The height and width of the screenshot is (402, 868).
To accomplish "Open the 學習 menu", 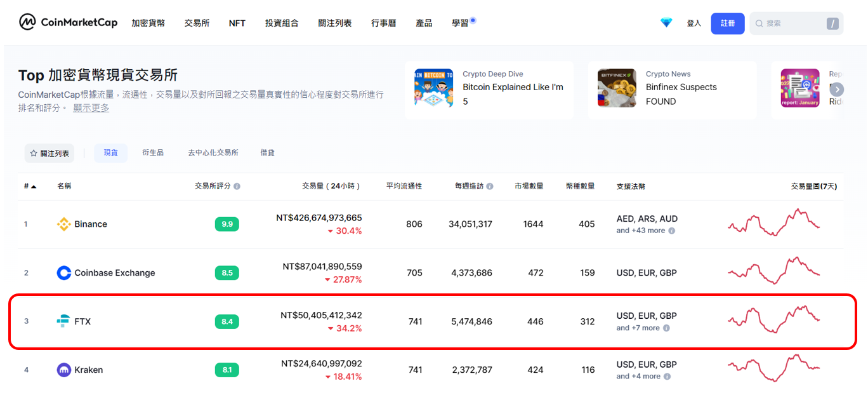I will point(461,23).
